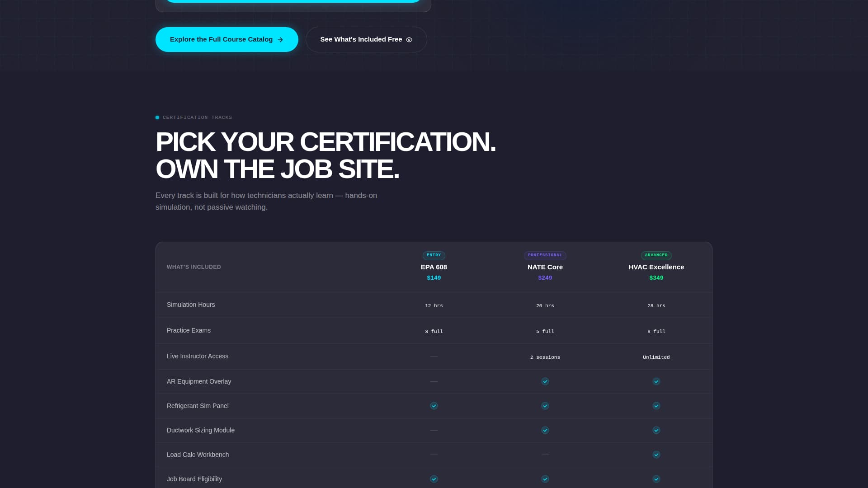Click the Job Board Eligibility checkmark for EPA 608

(434, 479)
